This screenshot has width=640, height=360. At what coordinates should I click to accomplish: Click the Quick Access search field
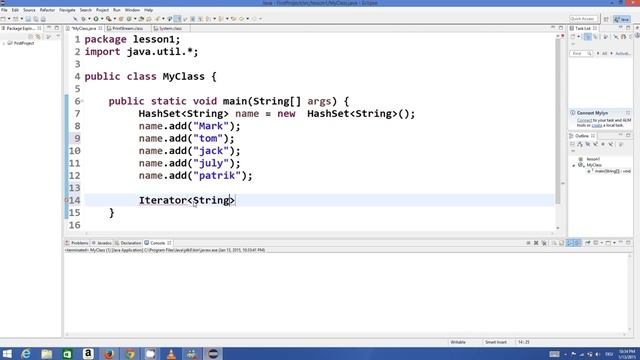pos(583,19)
